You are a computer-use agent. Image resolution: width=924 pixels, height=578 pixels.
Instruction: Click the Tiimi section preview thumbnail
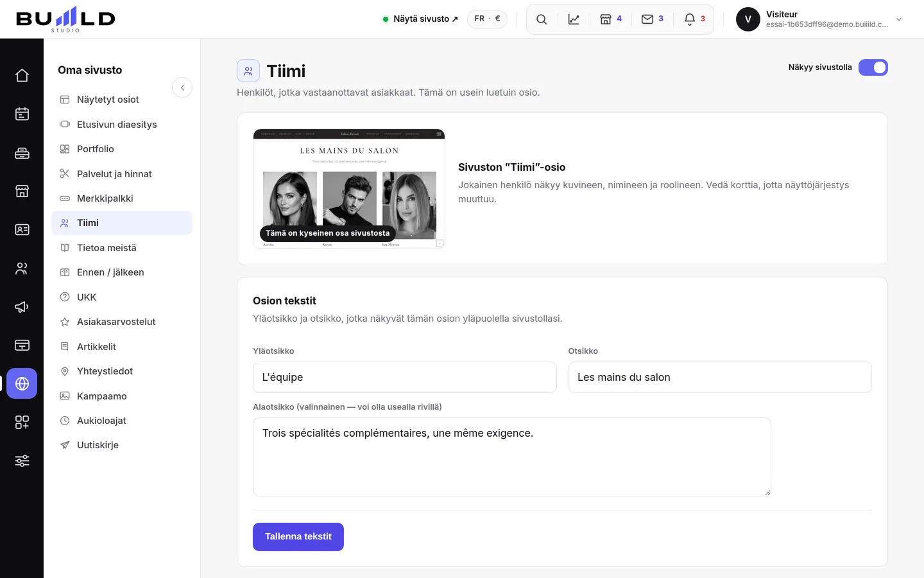[x=349, y=189]
